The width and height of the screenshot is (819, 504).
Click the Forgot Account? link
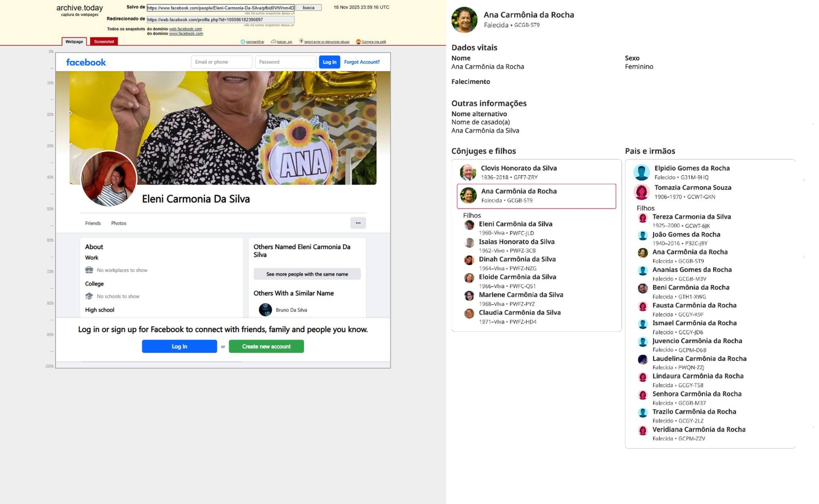click(x=362, y=62)
